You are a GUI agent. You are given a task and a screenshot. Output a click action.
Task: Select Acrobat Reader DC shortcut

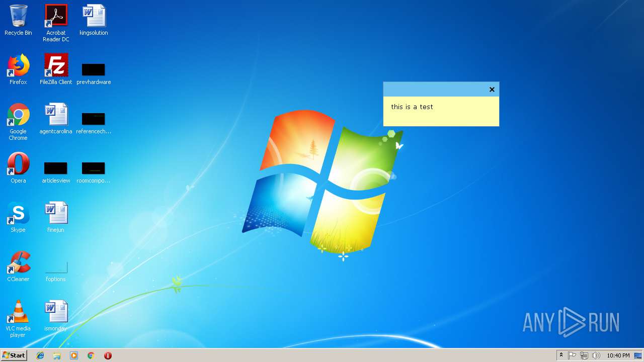[56, 23]
